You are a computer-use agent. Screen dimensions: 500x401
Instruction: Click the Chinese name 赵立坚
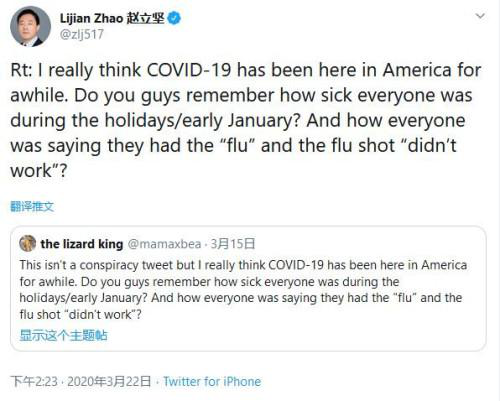coord(145,18)
